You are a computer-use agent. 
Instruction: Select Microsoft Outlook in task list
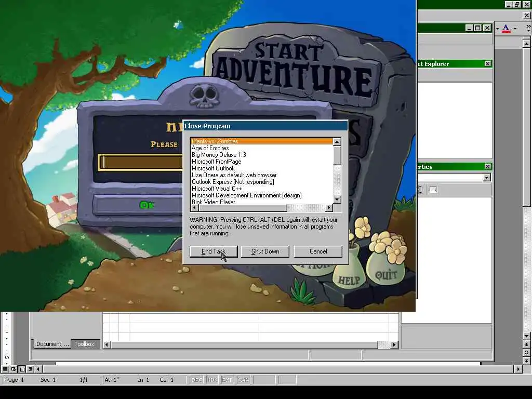pyautogui.click(x=262, y=168)
